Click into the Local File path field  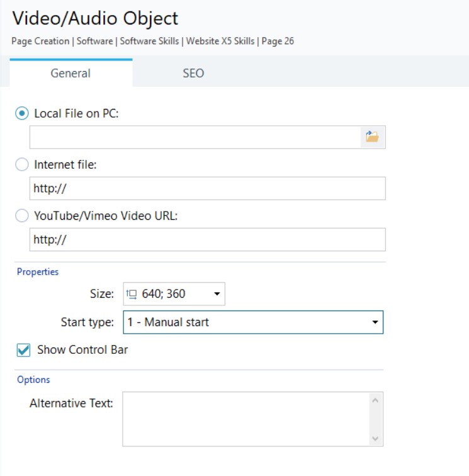click(195, 137)
